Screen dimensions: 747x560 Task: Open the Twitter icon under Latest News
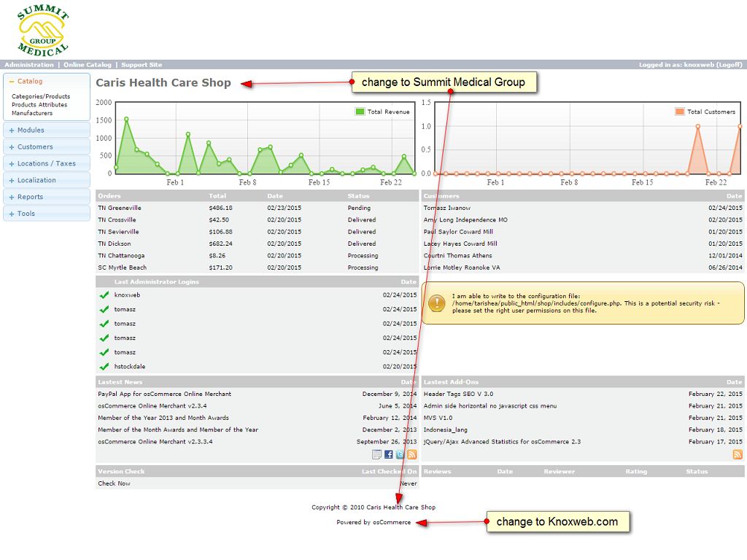(400, 454)
